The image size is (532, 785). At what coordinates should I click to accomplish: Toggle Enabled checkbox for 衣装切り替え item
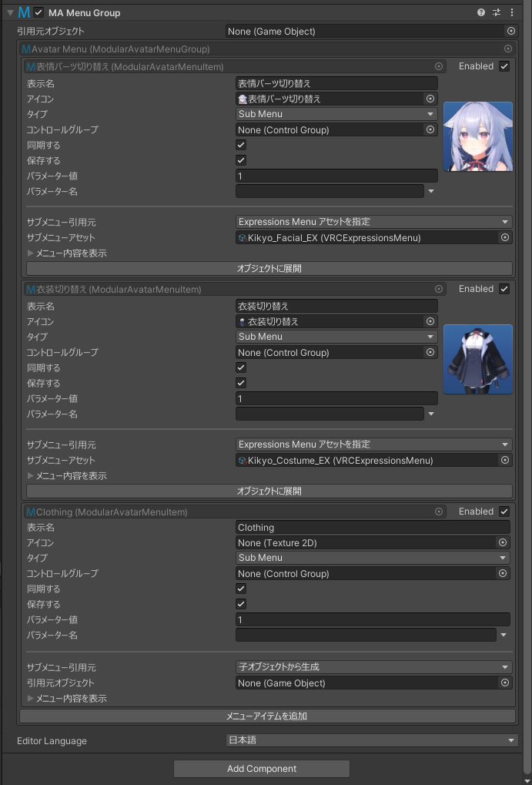click(504, 289)
